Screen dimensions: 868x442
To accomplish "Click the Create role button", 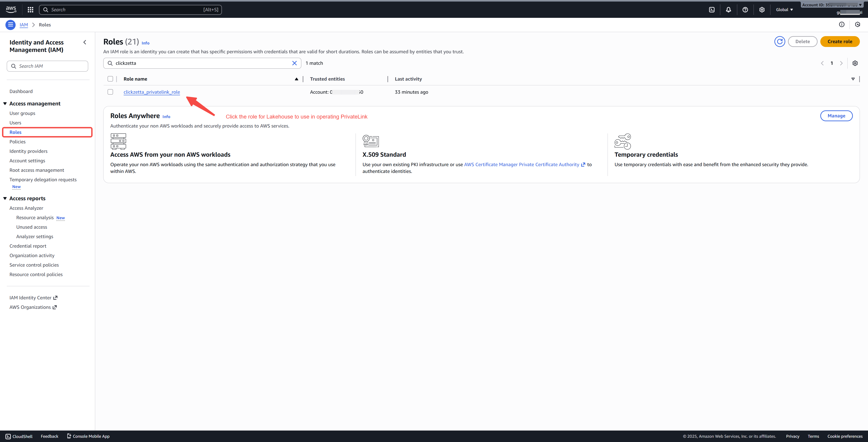I will 839,41.
